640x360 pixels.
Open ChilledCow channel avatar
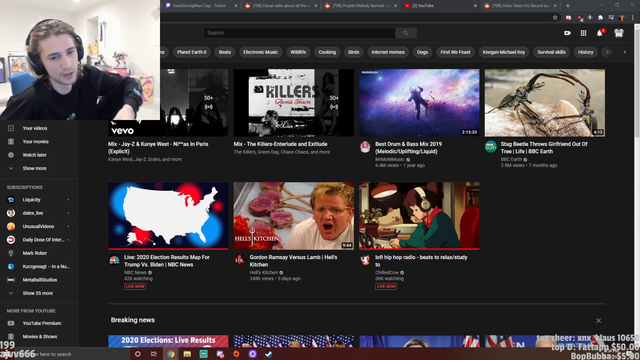tap(365, 260)
